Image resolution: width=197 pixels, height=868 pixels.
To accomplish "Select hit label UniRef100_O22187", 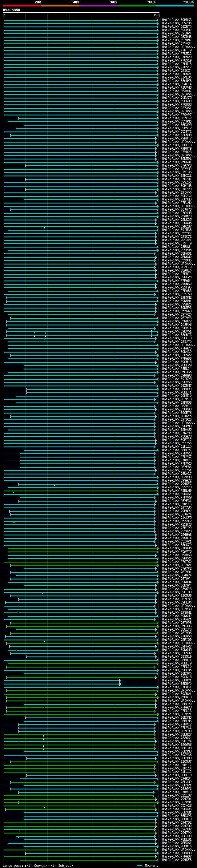I will [x=176, y=795].
